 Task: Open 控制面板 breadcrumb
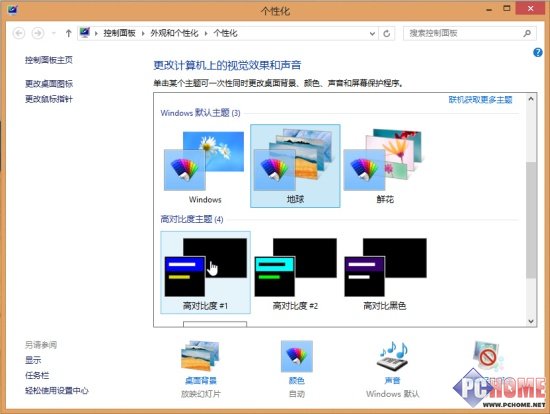tap(119, 33)
